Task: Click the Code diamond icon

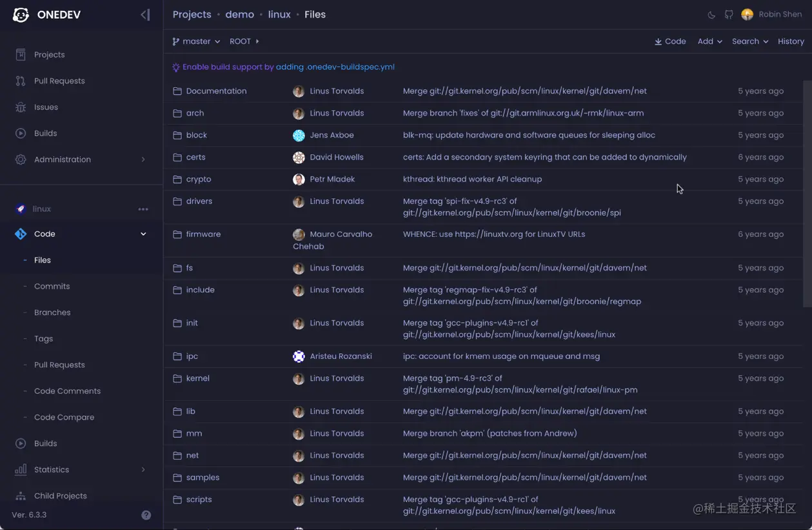Action: 21,234
